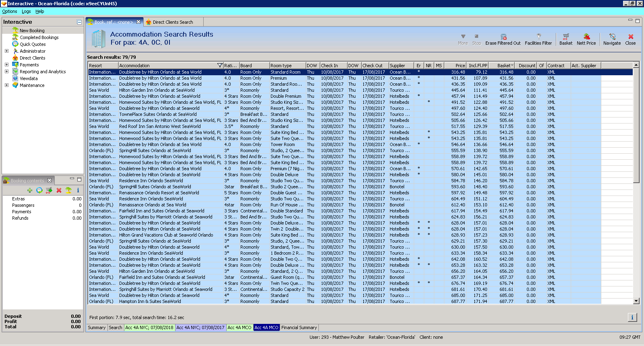Click the cart with green arrow icon
The image size is (644, 346).
tap(49, 190)
